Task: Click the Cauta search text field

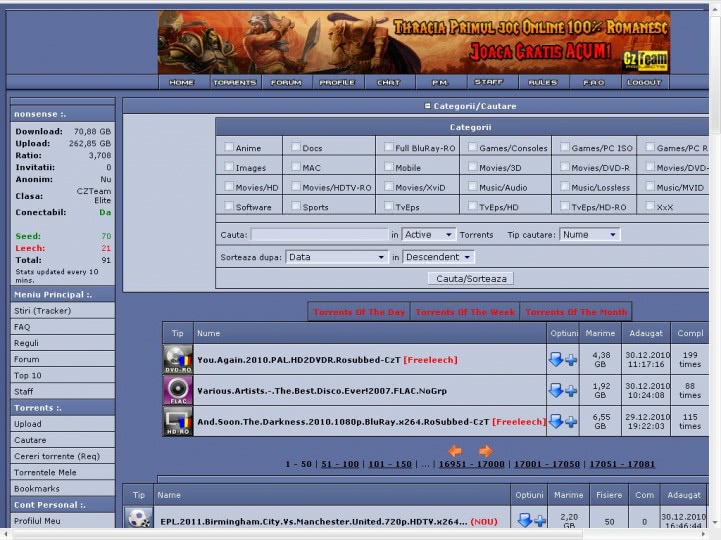Action: coord(319,234)
